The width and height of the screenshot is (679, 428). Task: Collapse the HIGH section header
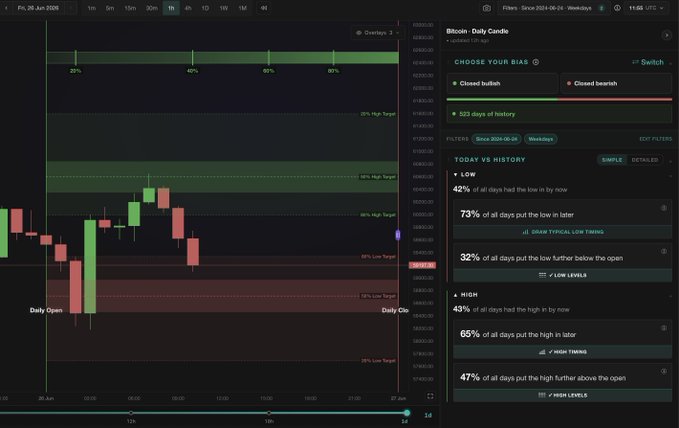coord(466,295)
